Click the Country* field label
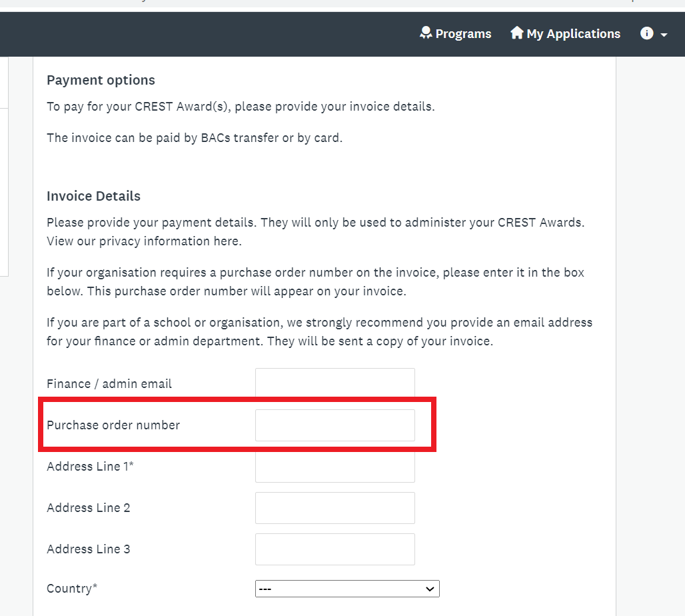The image size is (685, 616). point(72,589)
